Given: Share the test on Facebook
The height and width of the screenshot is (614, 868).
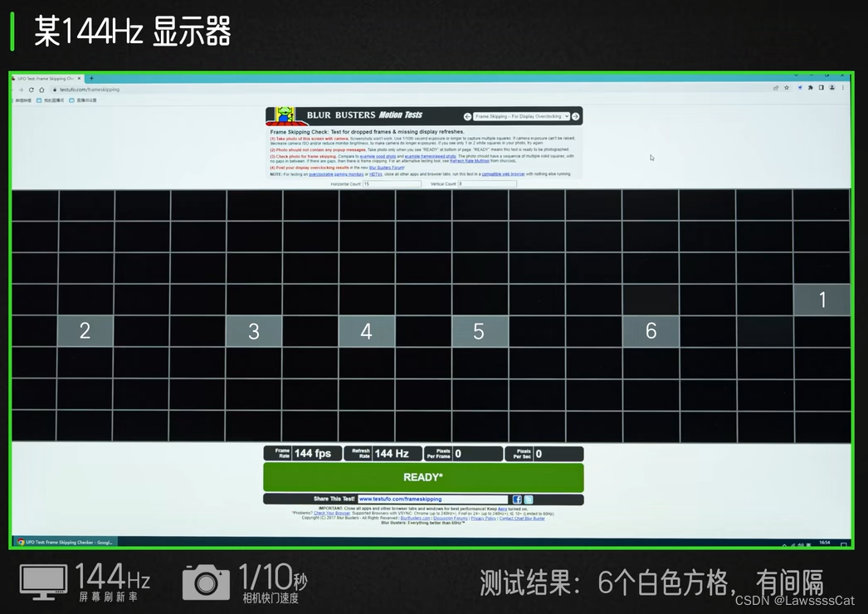Looking at the screenshot, I should pos(517,499).
